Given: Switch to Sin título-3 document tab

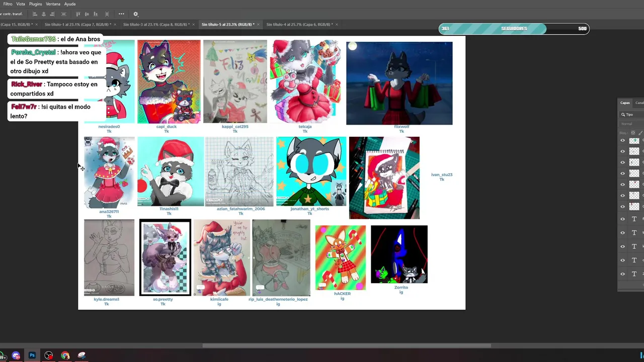Looking at the screenshot, I should [x=156, y=24].
